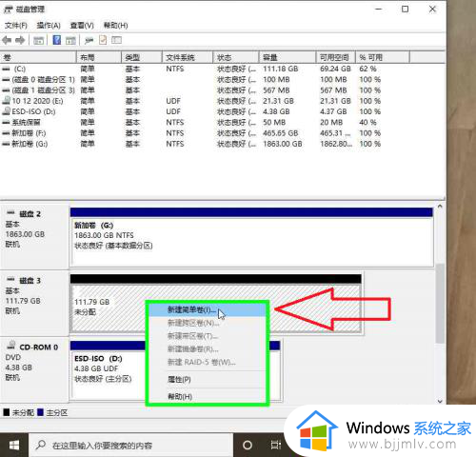Toggle the action pane toolbar icon
The image size is (476, 457).
pos(70,40)
